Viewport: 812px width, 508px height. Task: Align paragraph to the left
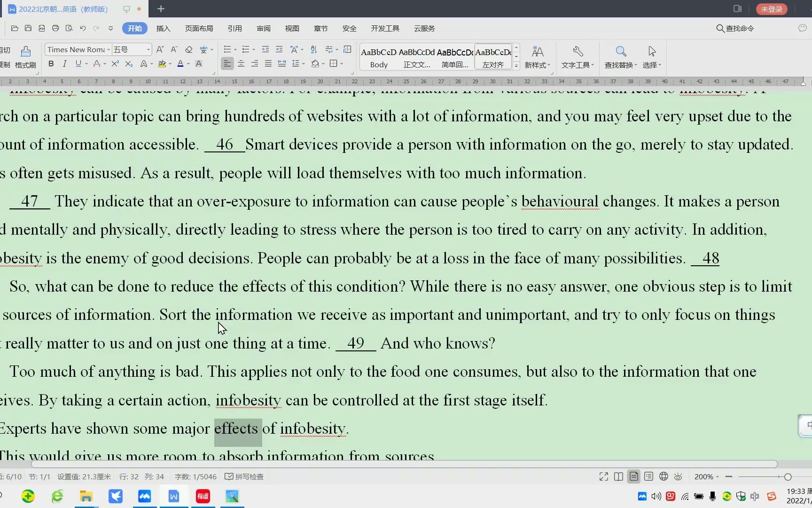tap(227, 63)
